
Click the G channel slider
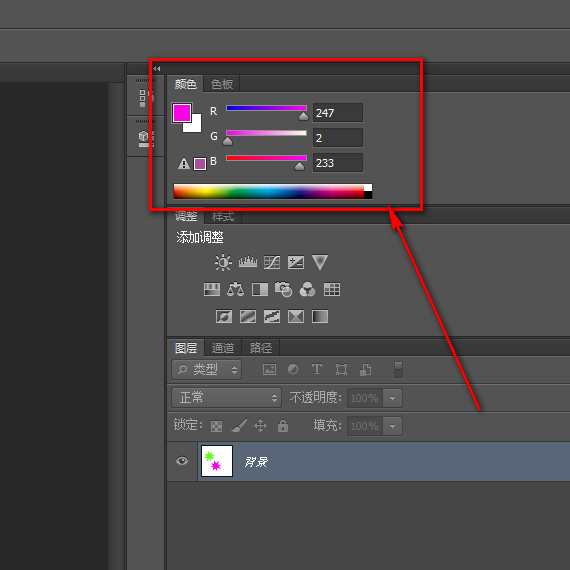pyautogui.click(x=266, y=133)
